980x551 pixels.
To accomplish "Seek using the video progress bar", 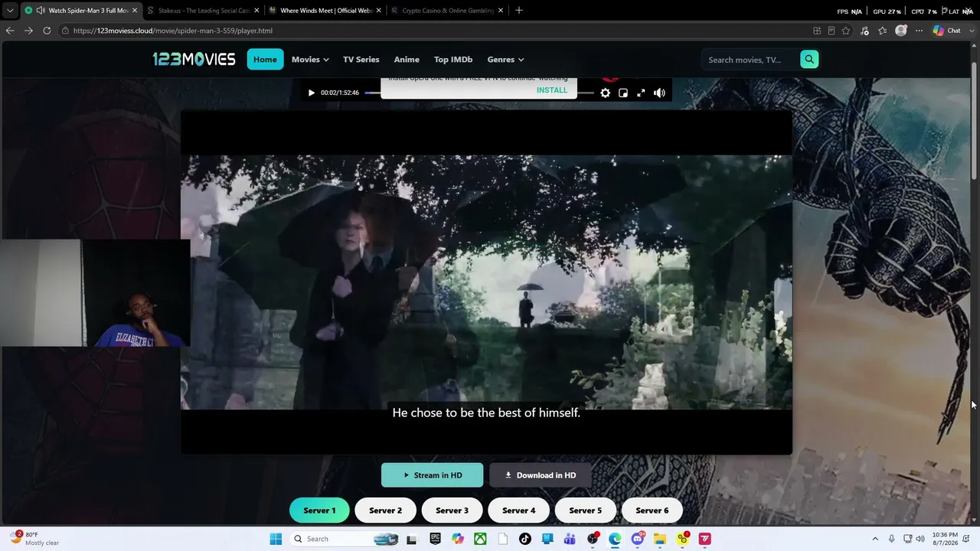I will pyautogui.click(x=479, y=93).
